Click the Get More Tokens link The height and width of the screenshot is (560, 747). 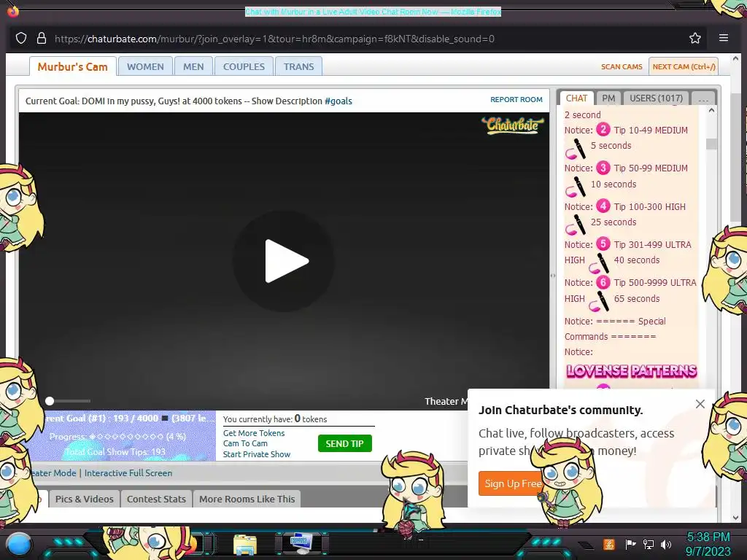[254, 433]
